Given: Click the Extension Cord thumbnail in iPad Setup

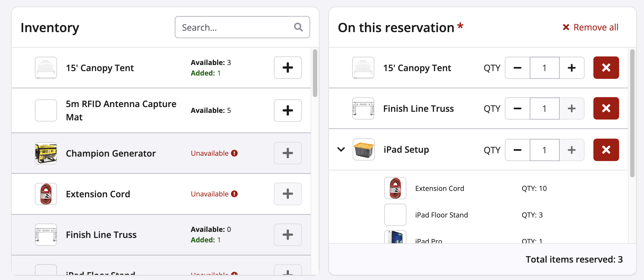Looking at the screenshot, I should 395,188.
